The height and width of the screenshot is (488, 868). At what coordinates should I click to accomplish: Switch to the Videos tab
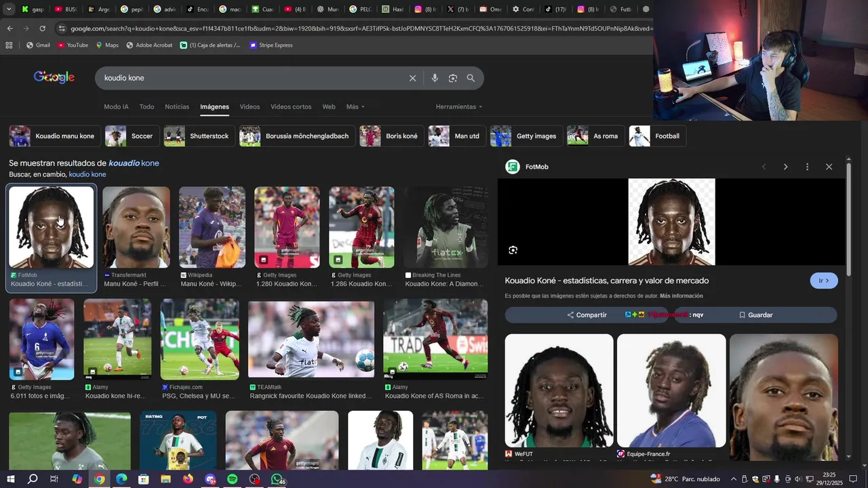tap(250, 107)
